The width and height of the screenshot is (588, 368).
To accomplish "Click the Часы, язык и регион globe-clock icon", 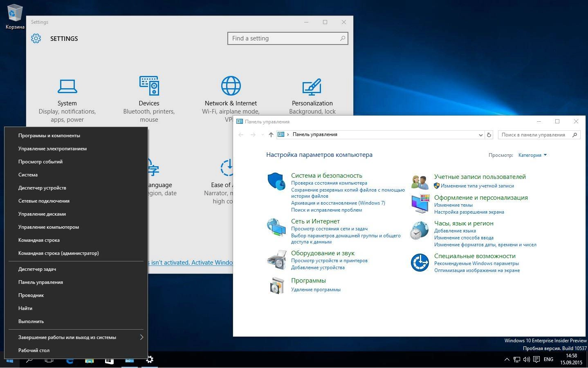I will click(x=420, y=230).
